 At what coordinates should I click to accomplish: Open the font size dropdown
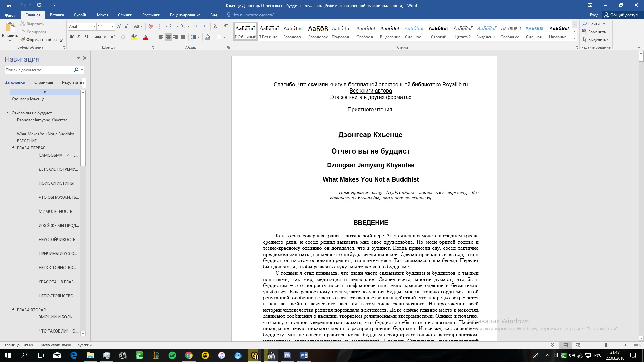click(112, 27)
